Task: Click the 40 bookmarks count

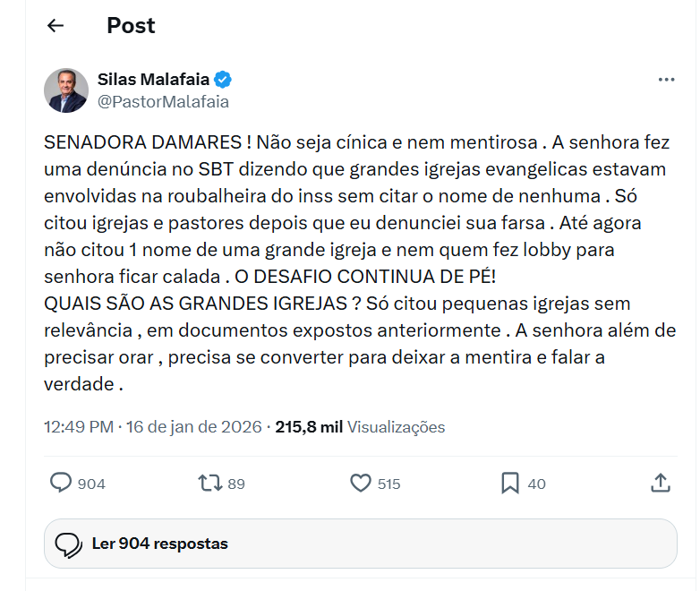Action: pos(536,484)
